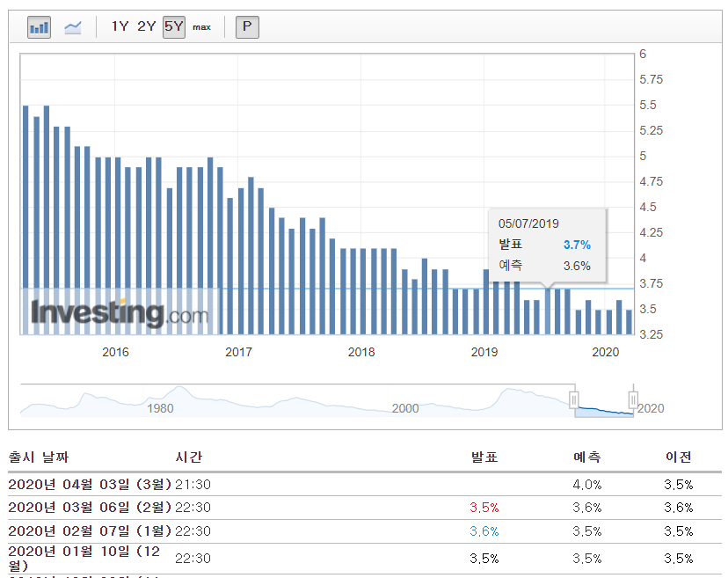The height and width of the screenshot is (578, 728).
Task: Click the 2019 x-axis label
Action: pos(484,352)
